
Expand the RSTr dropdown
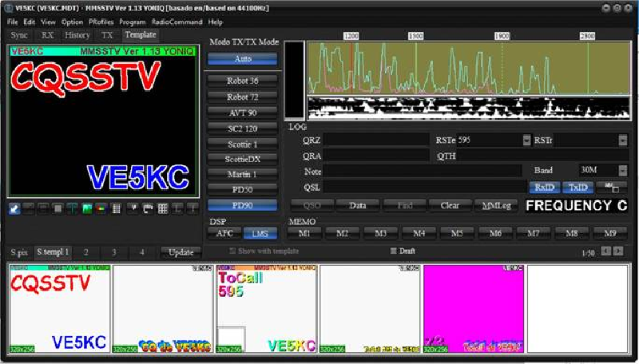[622, 140]
